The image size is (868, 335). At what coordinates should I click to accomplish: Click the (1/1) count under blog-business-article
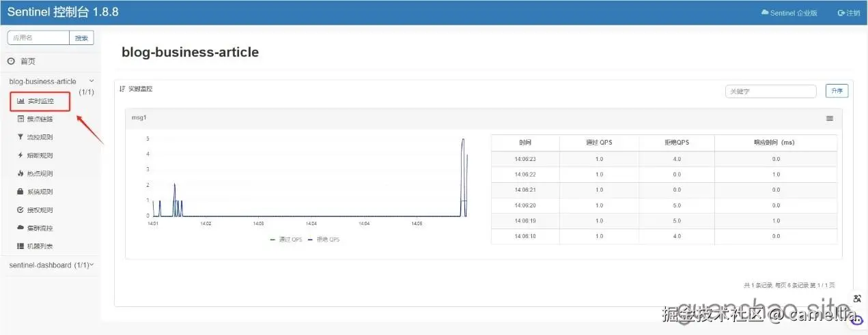(x=86, y=91)
